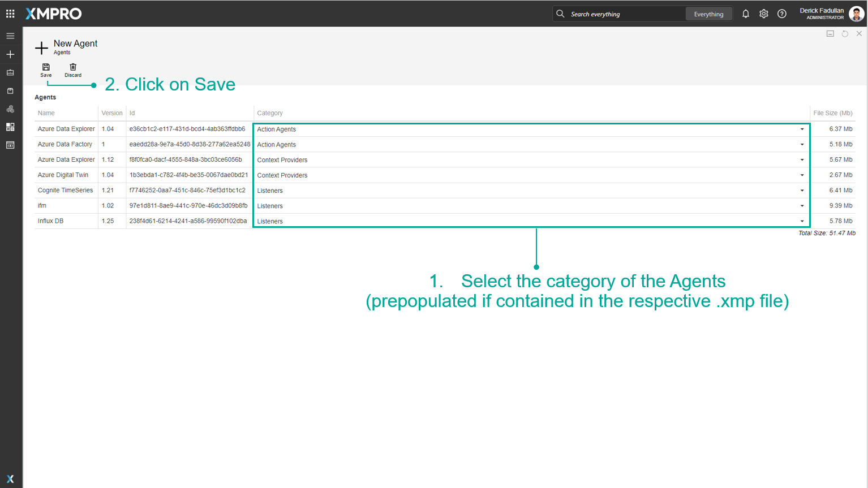Image resolution: width=868 pixels, height=488 pixels.
Task: Click the XMPRO X logo at sidebar bottom
Action: pyautogui.click(x=10, y=479)
